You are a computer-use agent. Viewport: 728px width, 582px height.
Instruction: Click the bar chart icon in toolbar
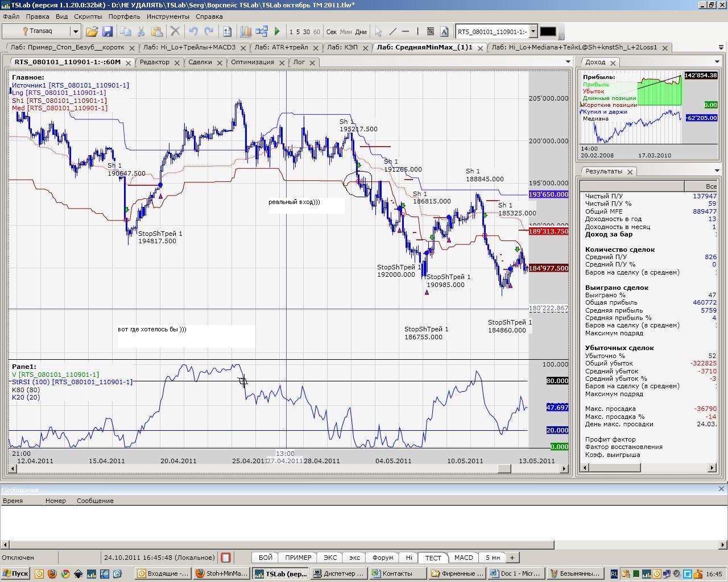coord(246,32)
